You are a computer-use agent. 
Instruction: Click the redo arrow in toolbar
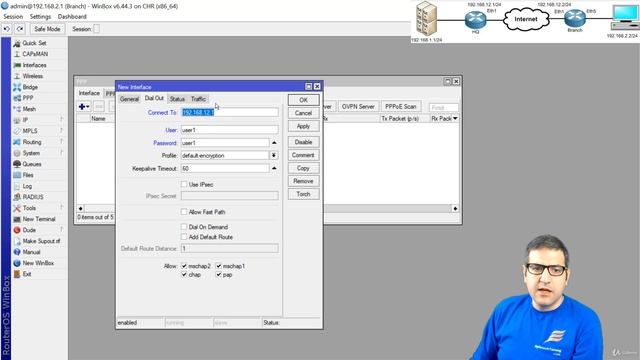coord(20,29)
